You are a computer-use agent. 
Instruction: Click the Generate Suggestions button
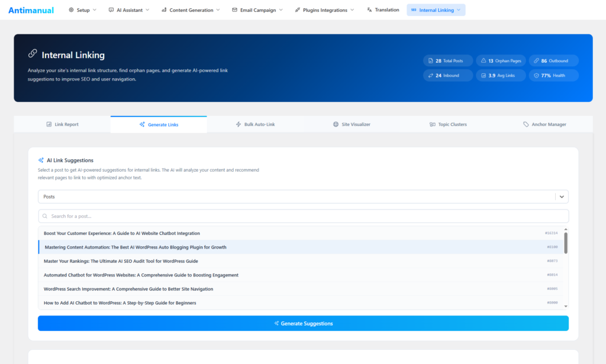303,323
